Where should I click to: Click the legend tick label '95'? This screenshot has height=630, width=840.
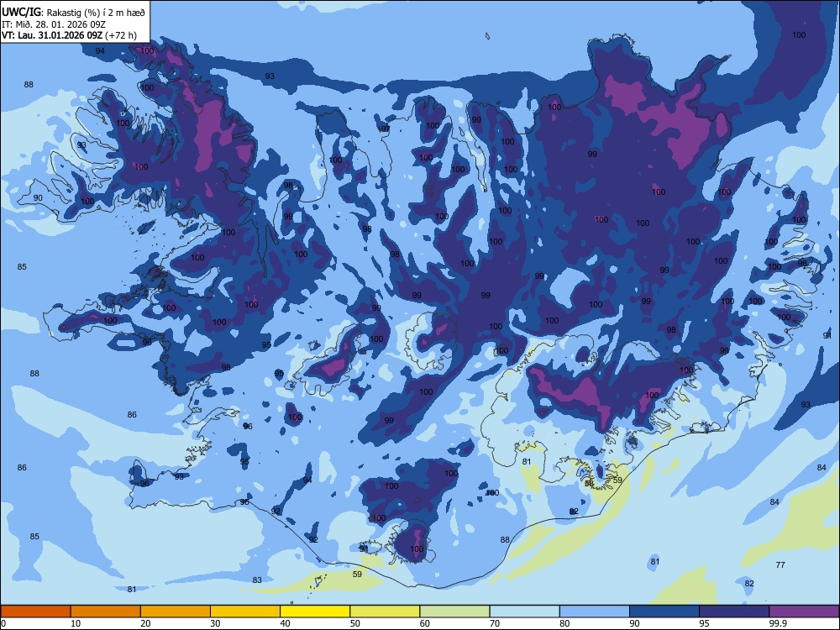[x=704, y=623]
